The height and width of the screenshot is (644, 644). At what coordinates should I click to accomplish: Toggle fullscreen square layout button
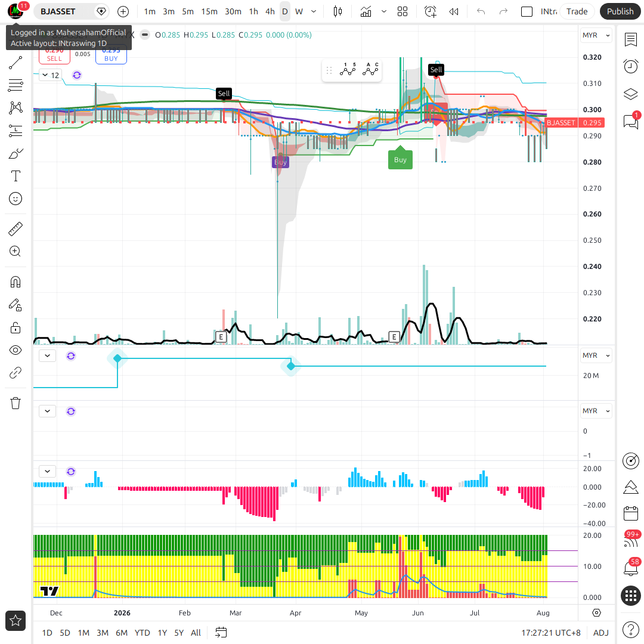point(527,11)
